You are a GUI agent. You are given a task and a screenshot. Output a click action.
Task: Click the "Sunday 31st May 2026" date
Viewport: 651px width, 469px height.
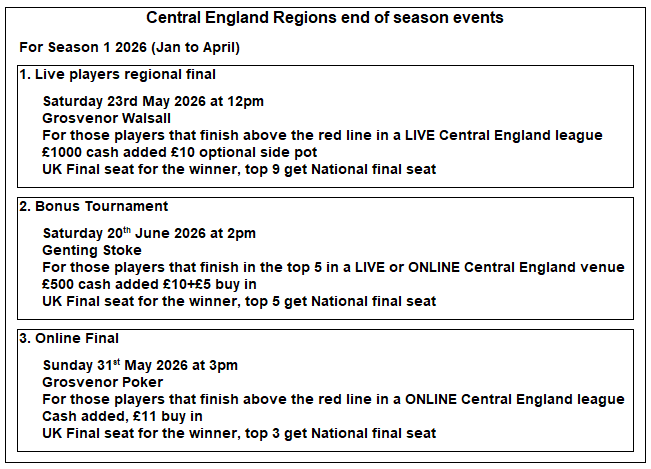[x=140, y=365]
